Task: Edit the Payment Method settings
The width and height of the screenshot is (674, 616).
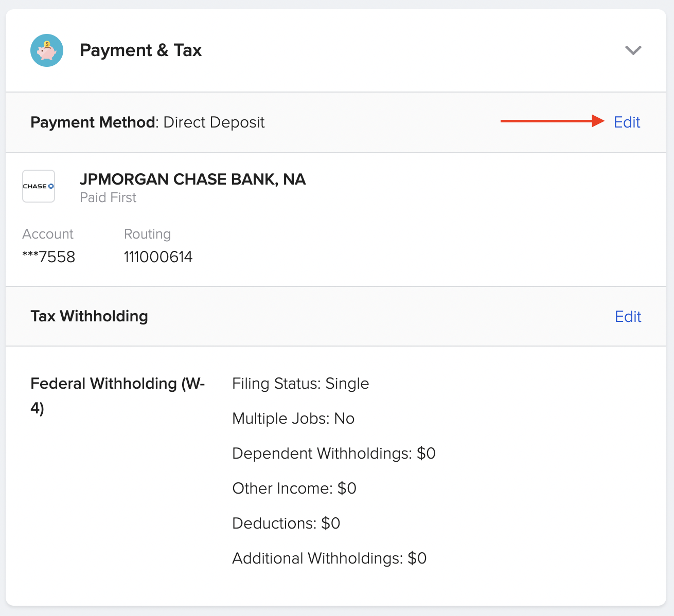Action: (627, 122)
